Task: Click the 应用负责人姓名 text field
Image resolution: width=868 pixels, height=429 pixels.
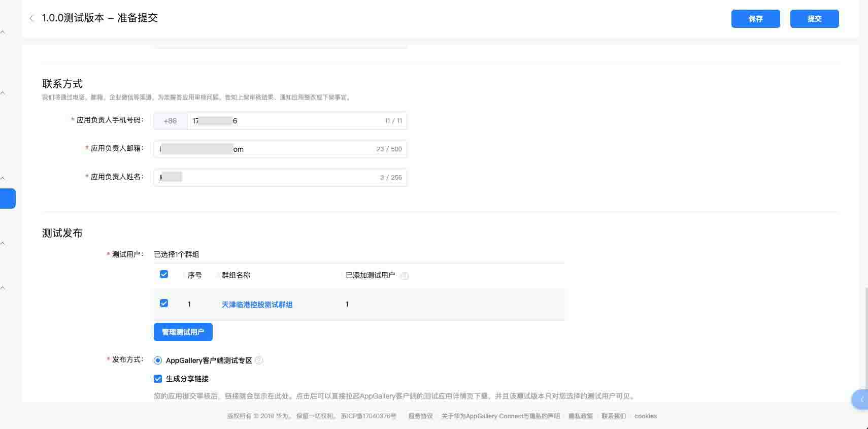Action: (x=279, y=178)
